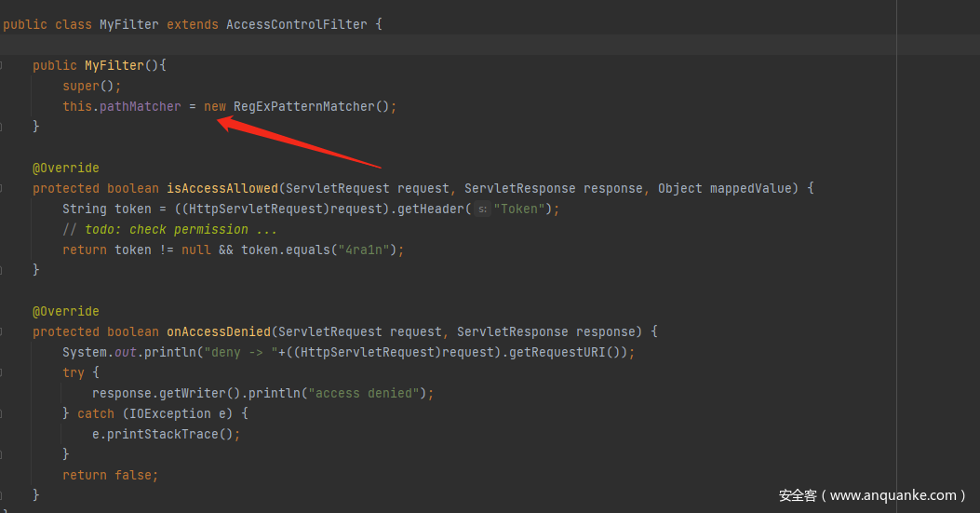Click the new keyword before RegExPatternMatcher
Viewport: 980px width, 513px height.
pyautogui.click(x=215, y=106)
